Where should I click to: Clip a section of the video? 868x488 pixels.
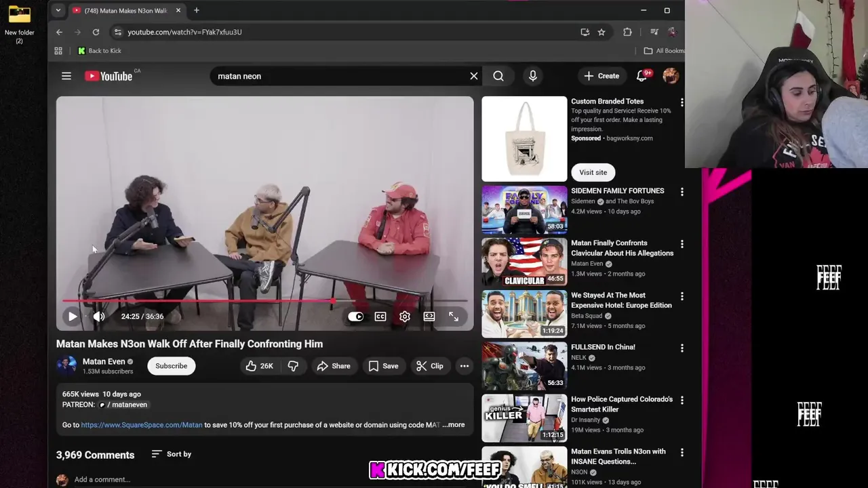[430, 366]
